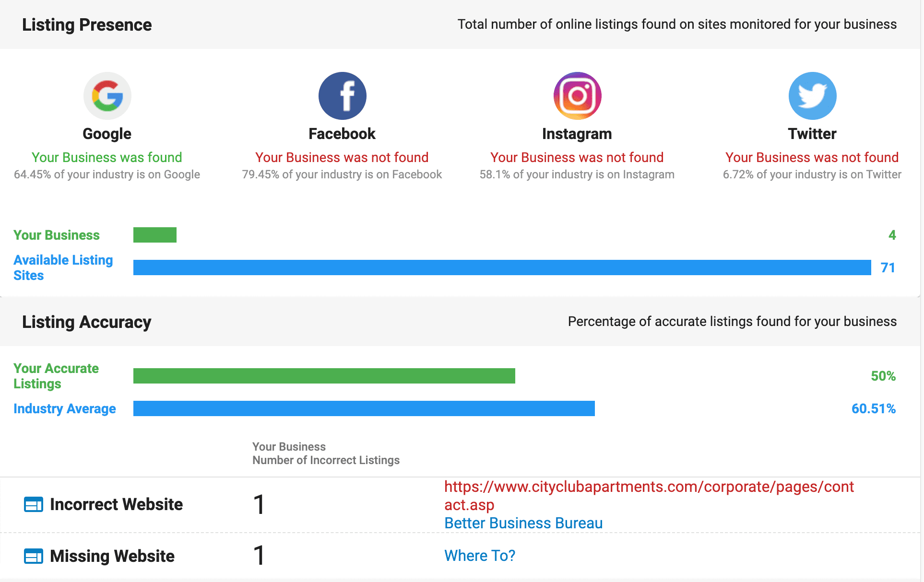
Task: Click the Missing Website row icon
Action: coord(34,556)
